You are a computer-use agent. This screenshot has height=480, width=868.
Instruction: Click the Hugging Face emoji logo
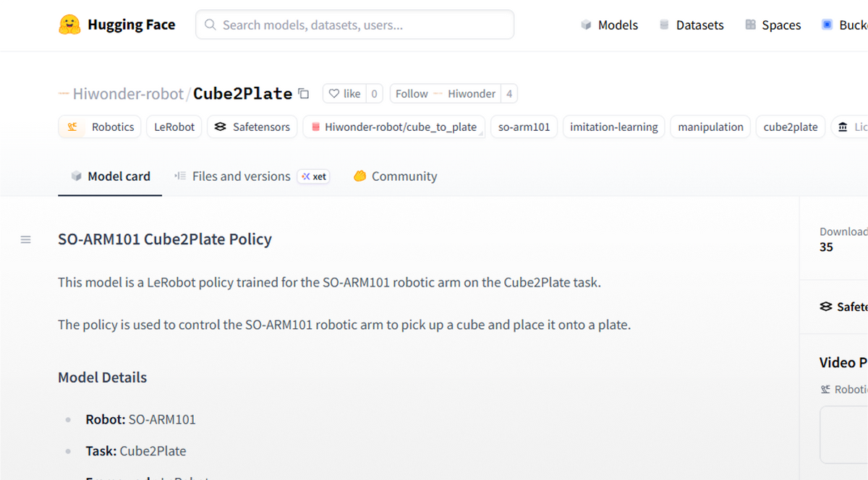(69, 25)
